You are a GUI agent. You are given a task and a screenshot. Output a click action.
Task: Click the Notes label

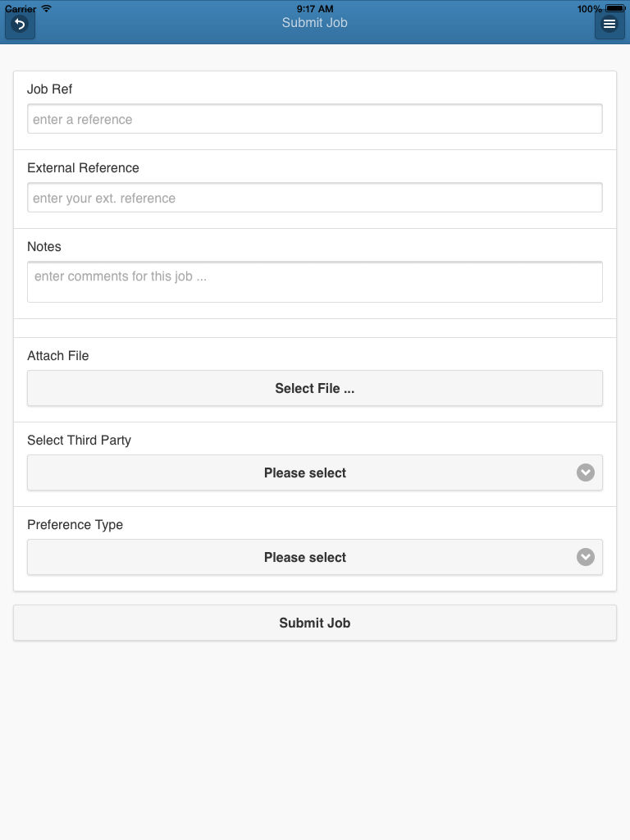(x=44, y=246)
